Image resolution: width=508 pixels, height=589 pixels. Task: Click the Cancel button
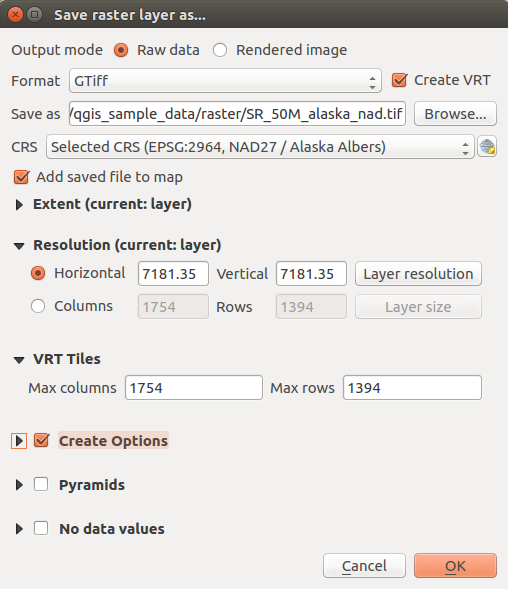tap(364, 565)
